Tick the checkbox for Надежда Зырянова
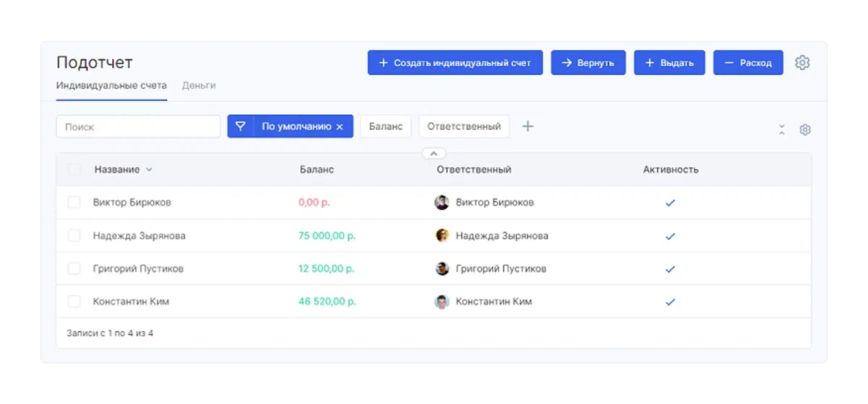 click(x=74, y=236)
